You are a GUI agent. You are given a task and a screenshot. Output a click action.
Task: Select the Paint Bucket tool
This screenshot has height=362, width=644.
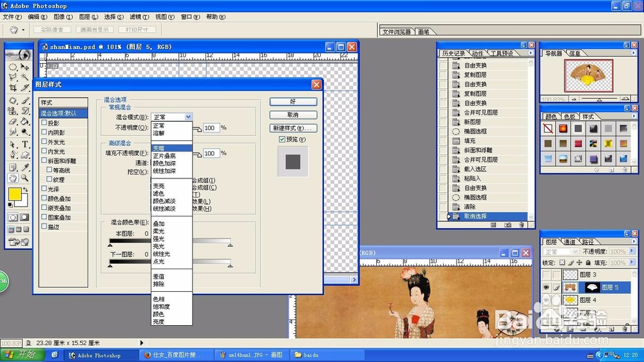click(x=24, y=121)
